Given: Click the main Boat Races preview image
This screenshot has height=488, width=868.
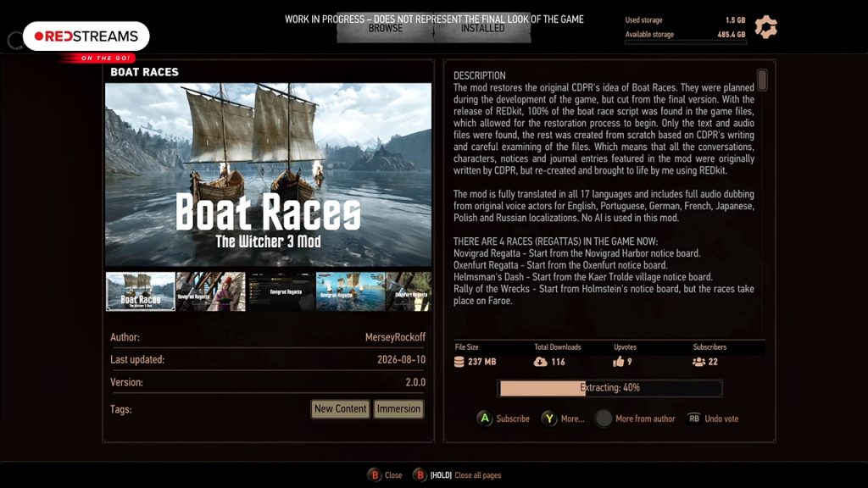Looking at the screenshot, I should click(x=268, y=175).
